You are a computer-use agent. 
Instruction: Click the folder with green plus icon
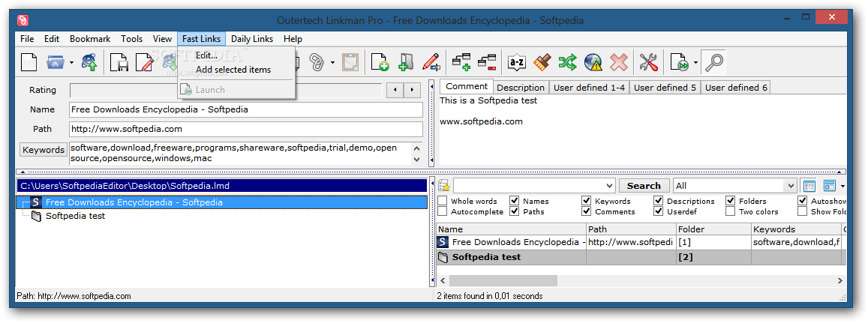tap(406, 62)
